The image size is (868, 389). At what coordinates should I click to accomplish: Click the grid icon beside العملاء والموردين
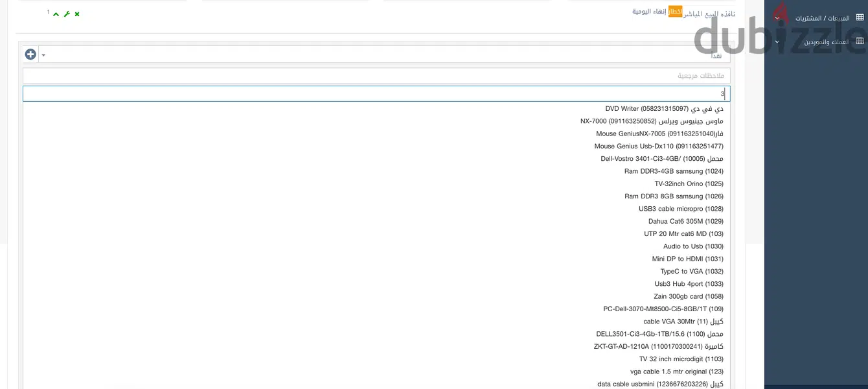click(860, 41)
